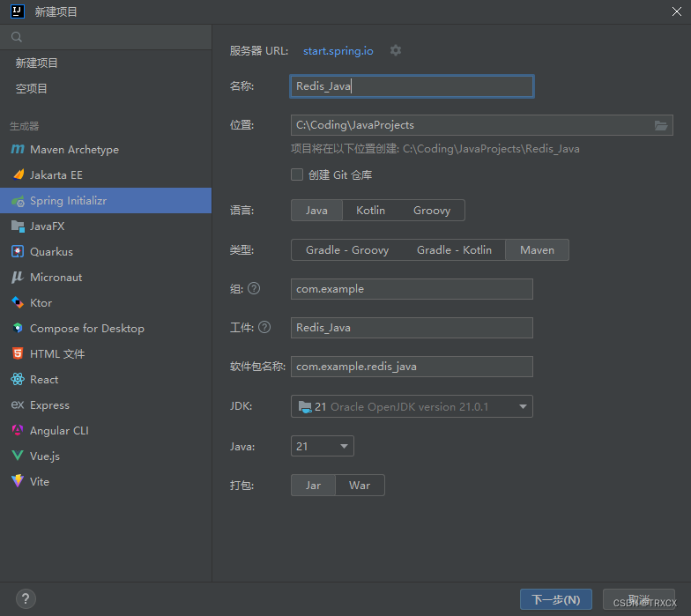The image size is (691, 616).
Task: Click the JDK folder icon in dropdown
Action: point(305,406)
